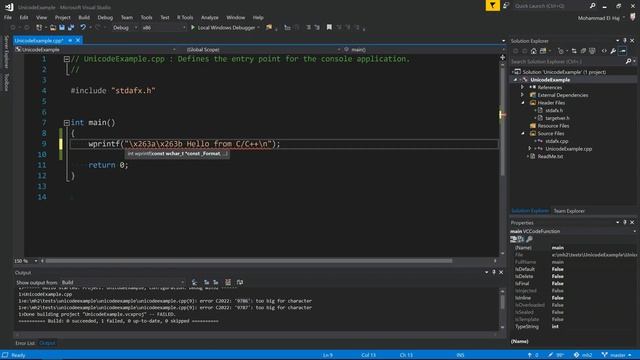Viewport: 640px width, 360px height.
Task: Click Alphabetical sort icon in Properties panel
Action: pyautogui.click(x=521, y=239)
